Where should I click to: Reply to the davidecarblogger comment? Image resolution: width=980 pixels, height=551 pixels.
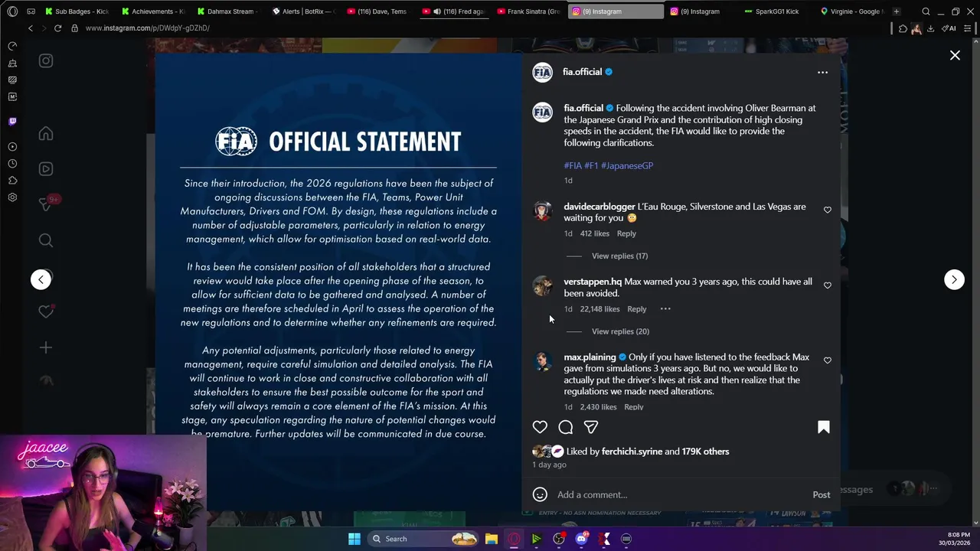coord(626,233)
